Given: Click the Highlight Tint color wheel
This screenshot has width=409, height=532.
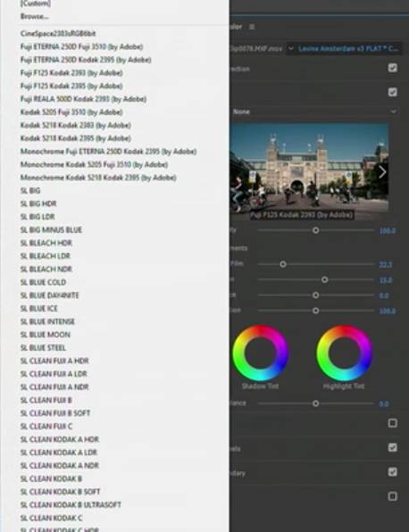Looking at the screenshot, I should 344,353.
